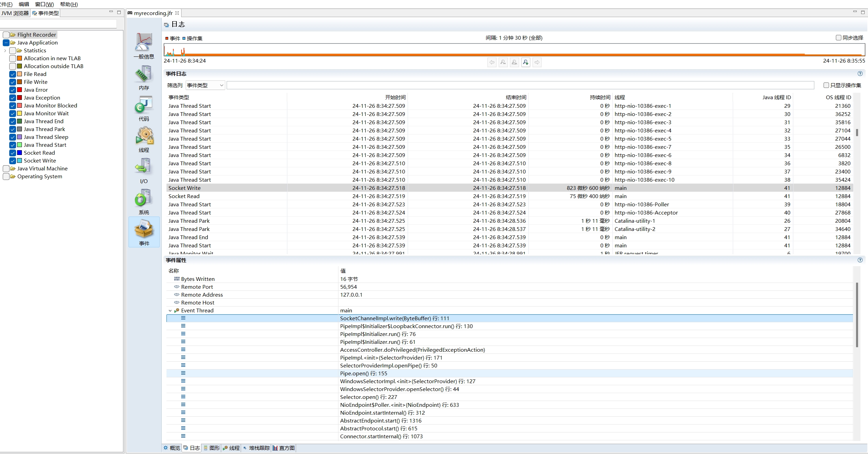868x454 pixels.
Task: Click the event log vertical scrollbar
Action: click(x=857, y=132)
